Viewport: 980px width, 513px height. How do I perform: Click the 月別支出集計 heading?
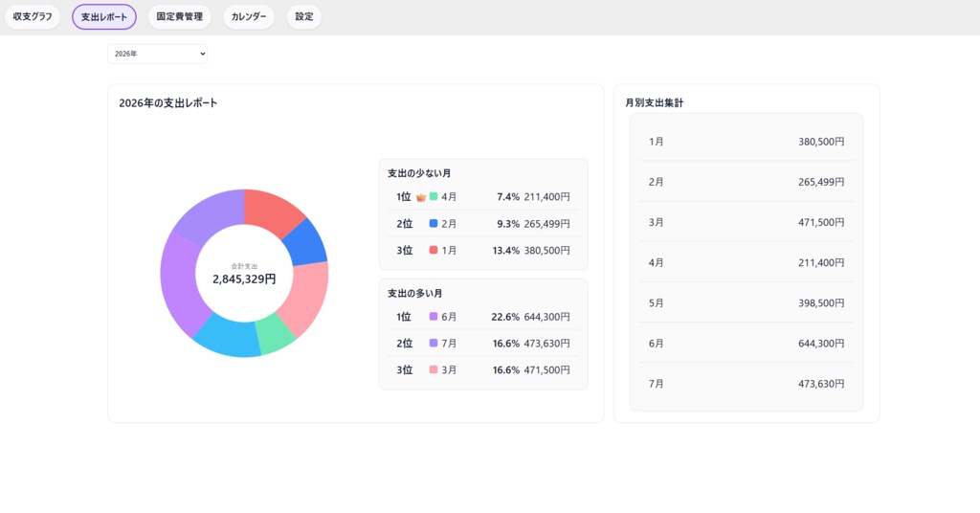(x=655, y=103)
